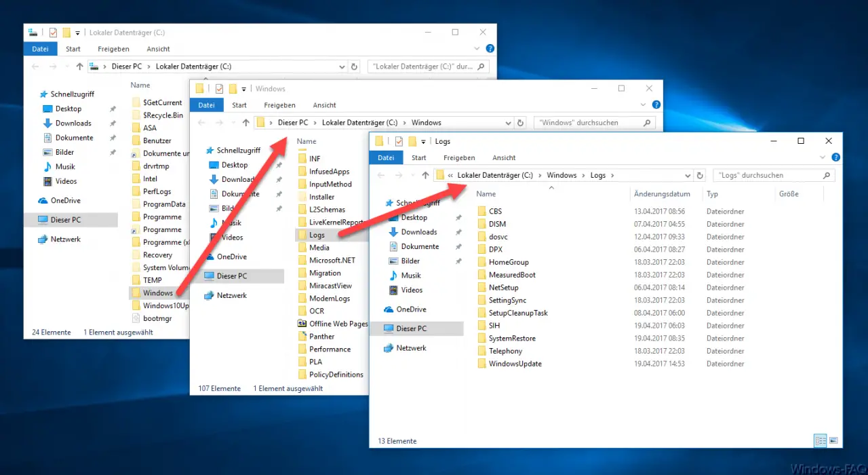Open Freigeben tab in Lokaler Datenträger window
The width and height of the screenshot is (868, 475).
tap(113, 49)
